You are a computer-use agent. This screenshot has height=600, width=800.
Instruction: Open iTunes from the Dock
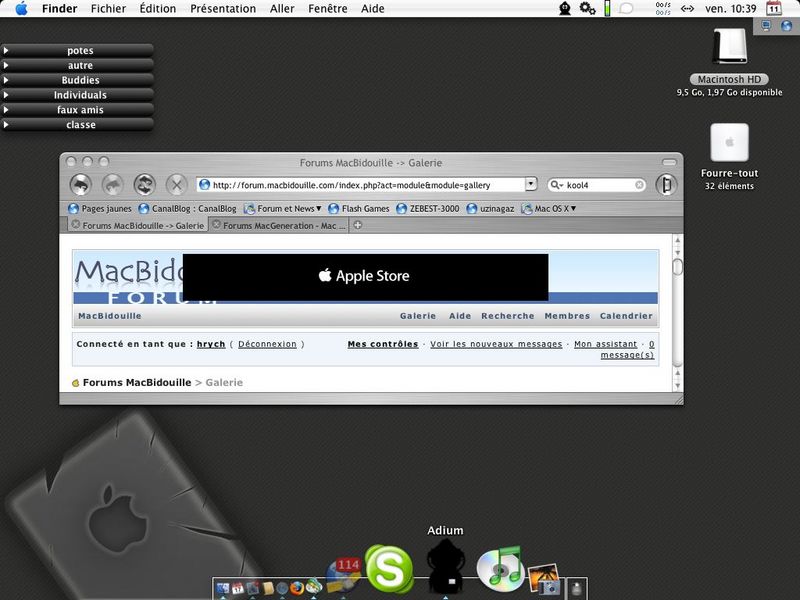[x=501, y=567]
